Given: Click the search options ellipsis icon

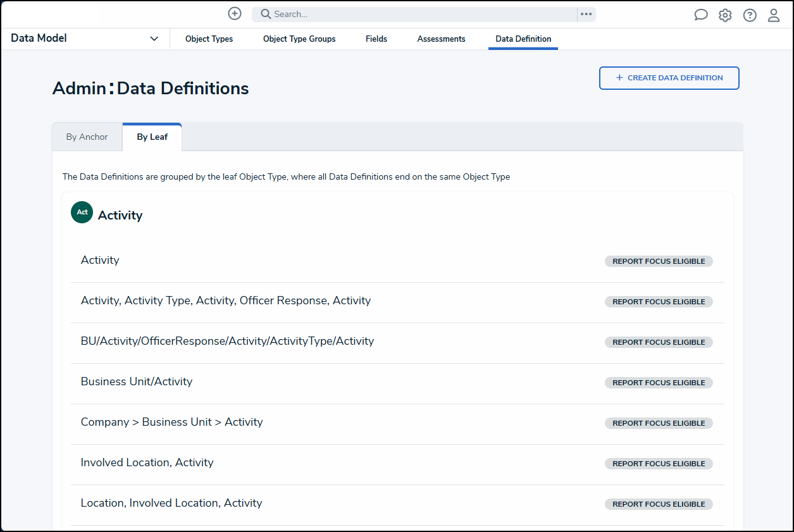Looking at the screenshot, I should click(586, 14).
